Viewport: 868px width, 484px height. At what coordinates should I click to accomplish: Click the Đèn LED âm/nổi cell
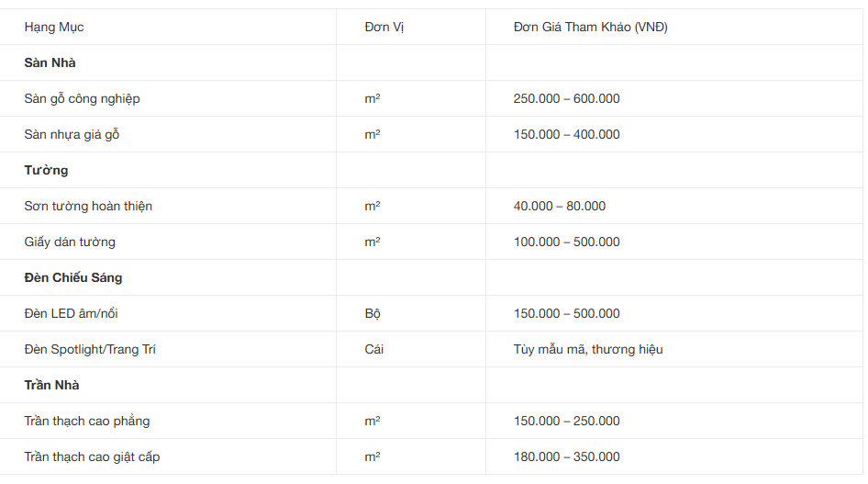click(71, 313)
